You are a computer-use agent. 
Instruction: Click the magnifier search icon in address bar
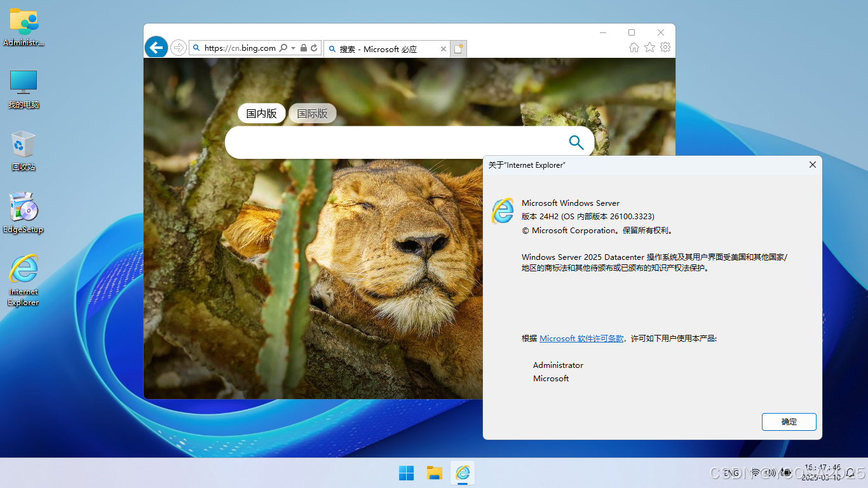(x=283, y=48)
